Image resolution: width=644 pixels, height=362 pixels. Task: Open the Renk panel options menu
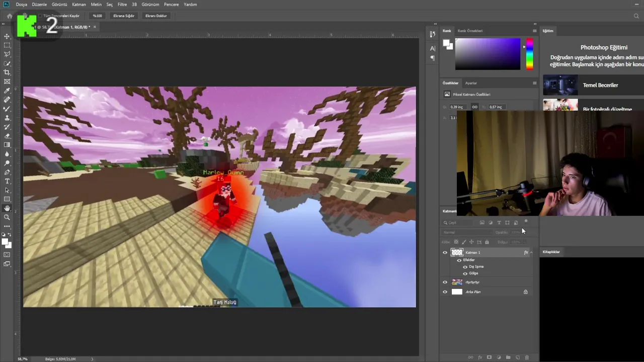[x=534, y=31]
